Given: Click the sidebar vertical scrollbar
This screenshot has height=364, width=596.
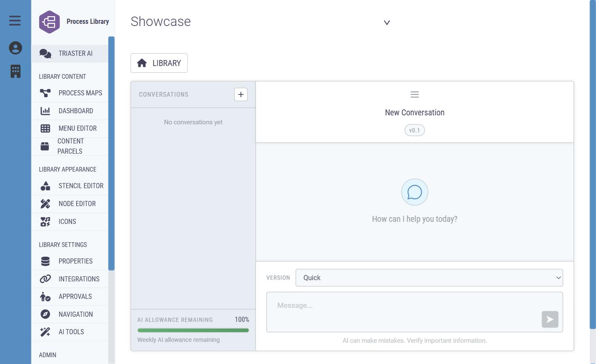Looking at the screenshot, I should (x=111, y=153).
